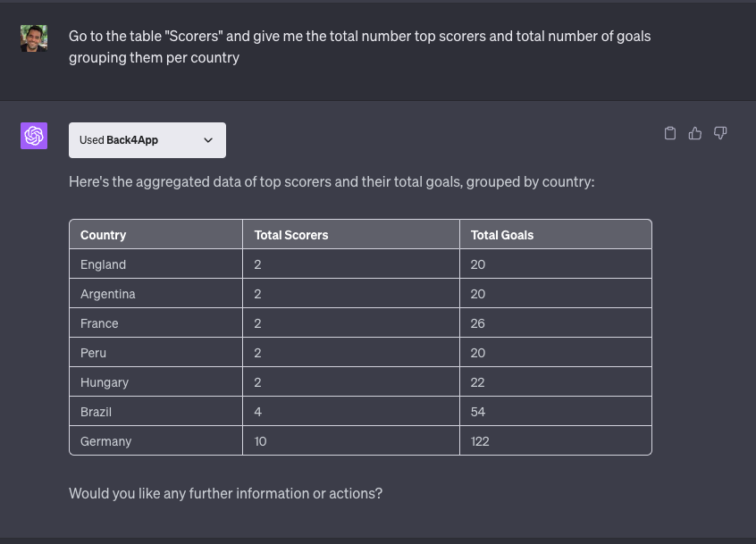Click Germany's total scorers value 10
The image size is (756, 544).
(x=260, y=441)
